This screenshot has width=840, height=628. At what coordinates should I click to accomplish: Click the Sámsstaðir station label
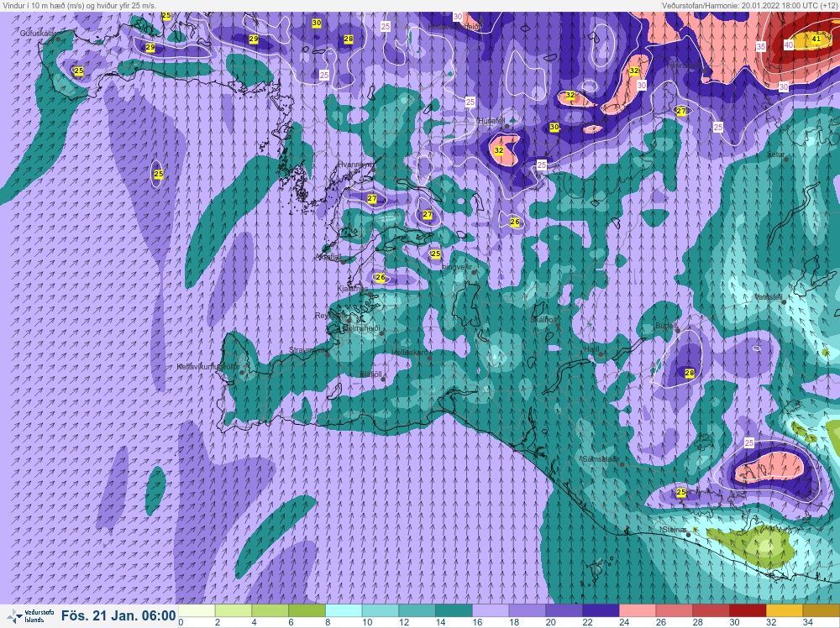(x=601, y=459)
